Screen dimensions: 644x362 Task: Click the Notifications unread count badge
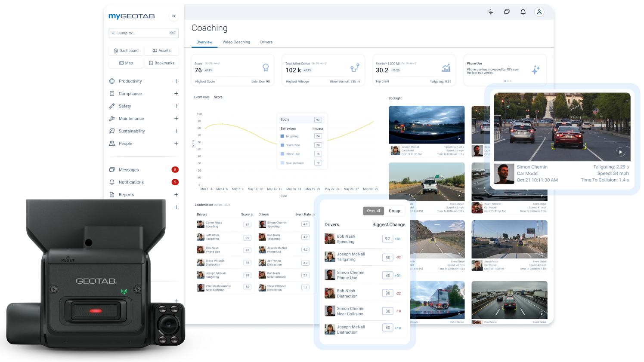point(175,182)
